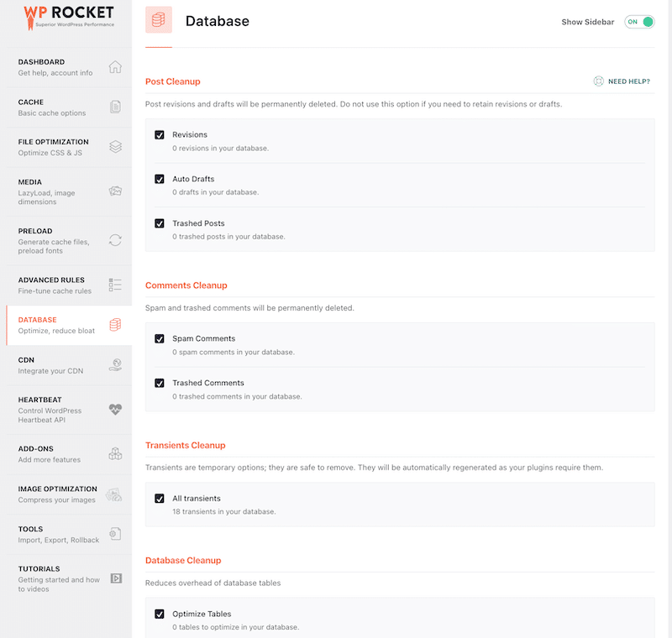Image resolution: width=672 pixels, height=638 pixels.
Task: Click the Advanced Rules list icon
Action: 115,285
